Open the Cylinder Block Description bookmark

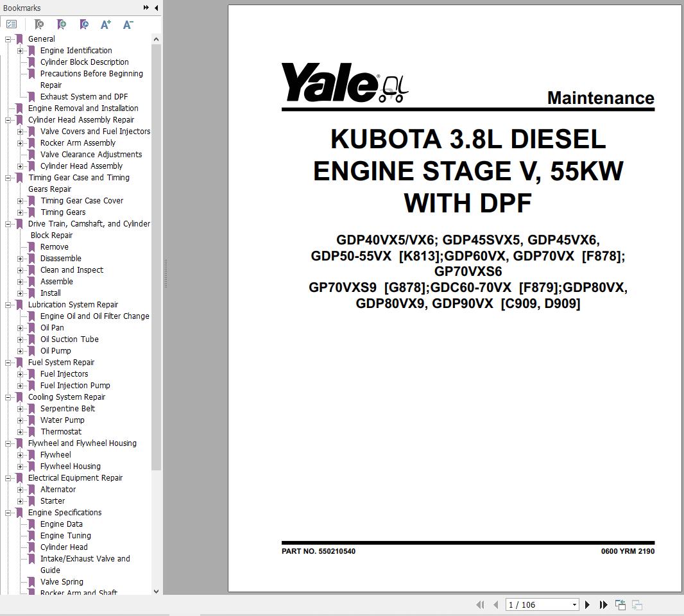click(x=84, y=62)
